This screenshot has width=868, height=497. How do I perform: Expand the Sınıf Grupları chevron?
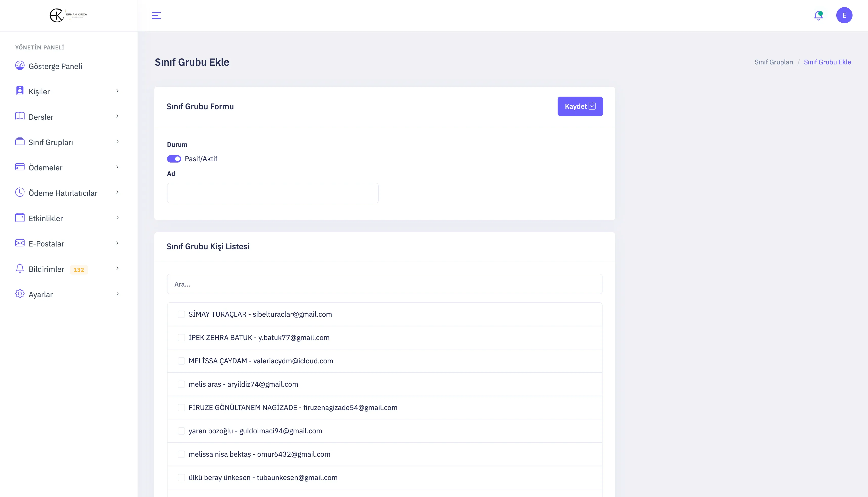[x=118, y=142]
